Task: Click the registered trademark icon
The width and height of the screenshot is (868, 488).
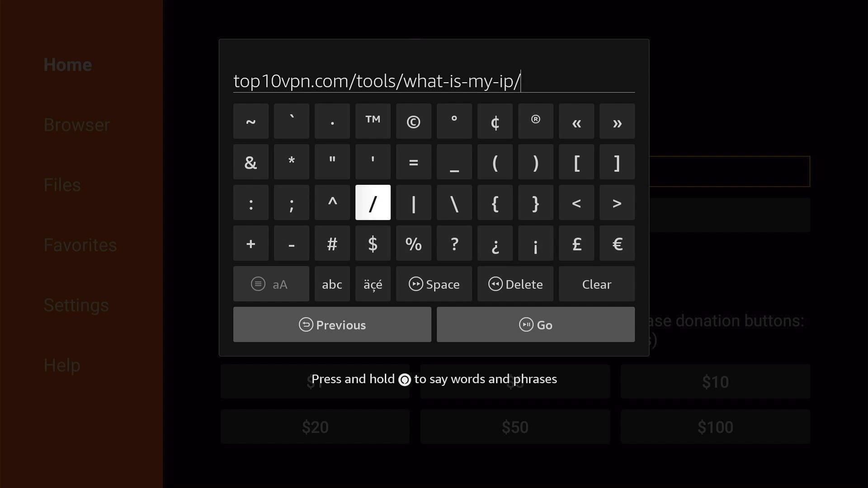Action: tap(536, 121)
